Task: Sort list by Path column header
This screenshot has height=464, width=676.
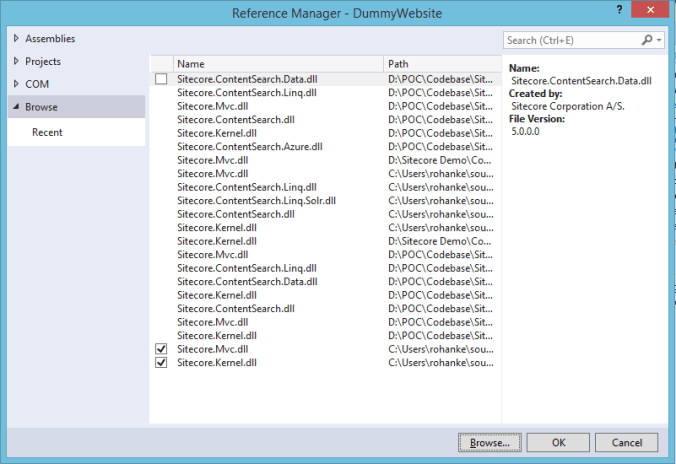Action: click(440, 63)
